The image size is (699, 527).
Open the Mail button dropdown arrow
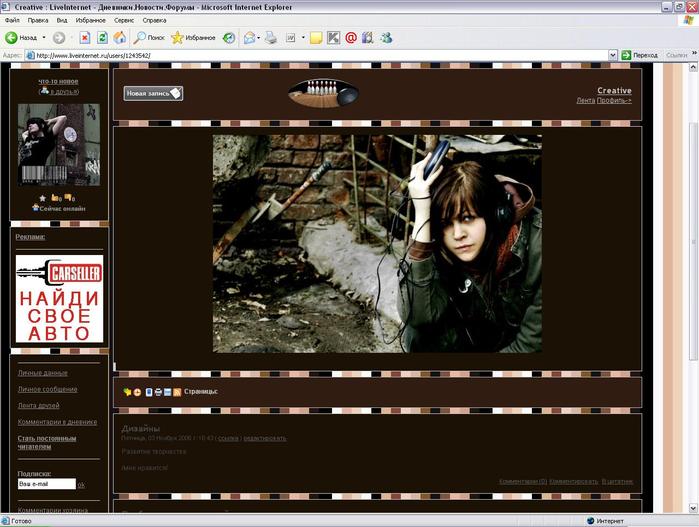[x=257, y=37]
